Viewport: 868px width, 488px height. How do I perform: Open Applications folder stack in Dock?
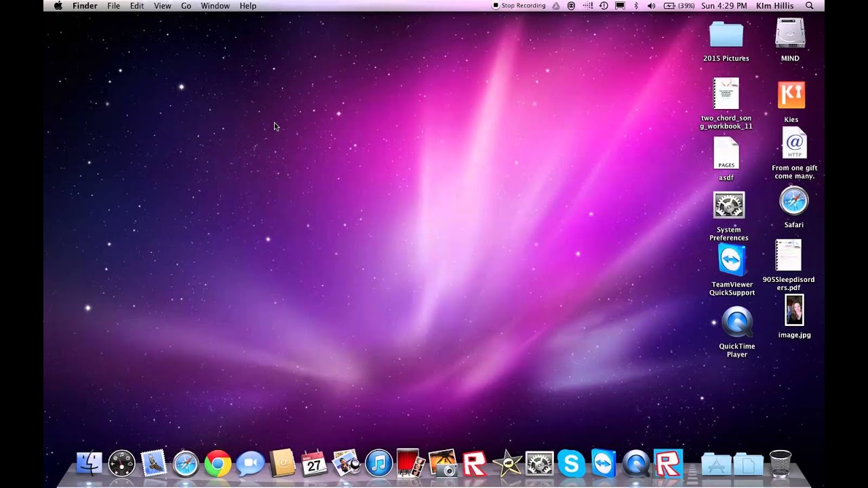pos(716,464)
